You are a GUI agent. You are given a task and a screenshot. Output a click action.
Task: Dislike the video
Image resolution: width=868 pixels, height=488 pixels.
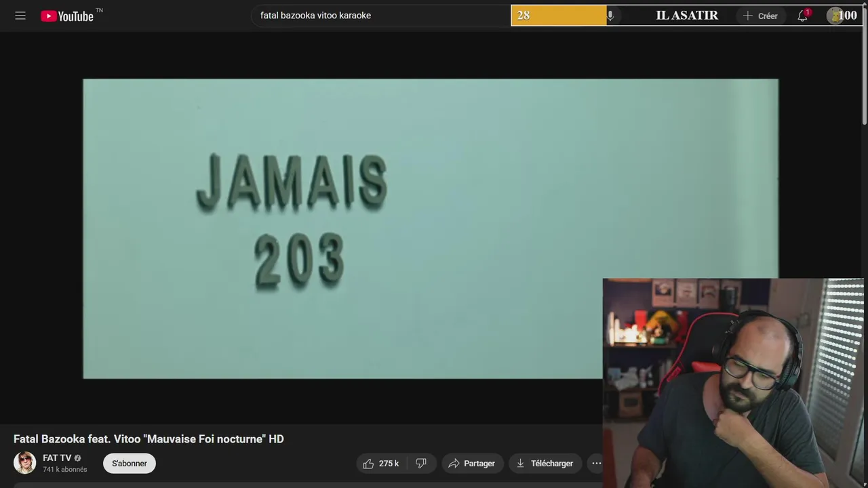[421, 464]
